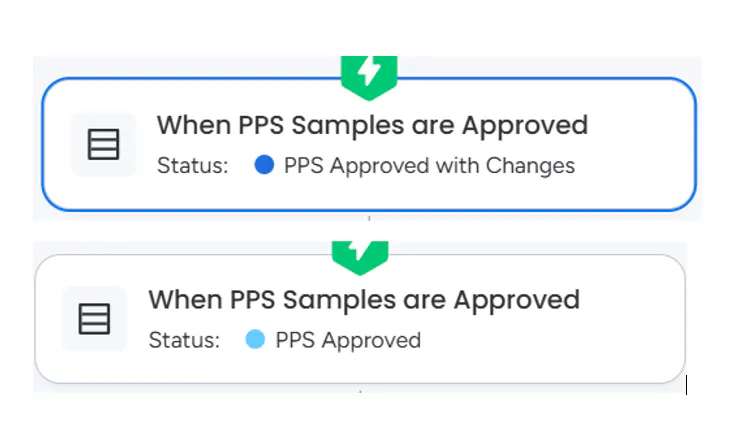Click the text cursor mark right of bottom card

point(686,384)
